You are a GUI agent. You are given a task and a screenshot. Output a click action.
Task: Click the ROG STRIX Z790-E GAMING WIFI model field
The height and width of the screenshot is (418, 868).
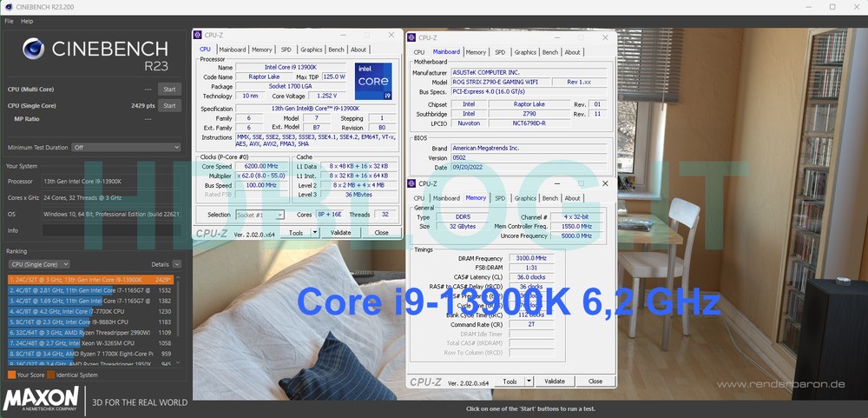(x=501, y=82)
